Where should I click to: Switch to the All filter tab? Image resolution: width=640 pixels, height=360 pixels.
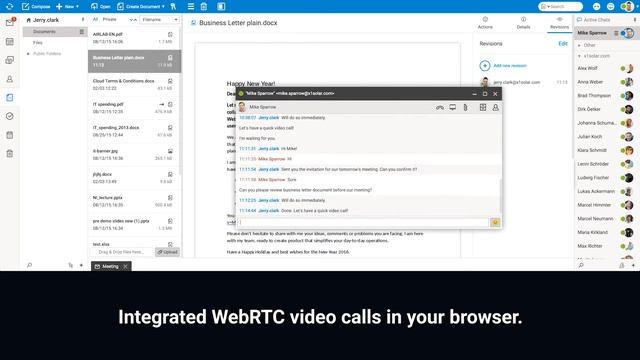(95, 19)
